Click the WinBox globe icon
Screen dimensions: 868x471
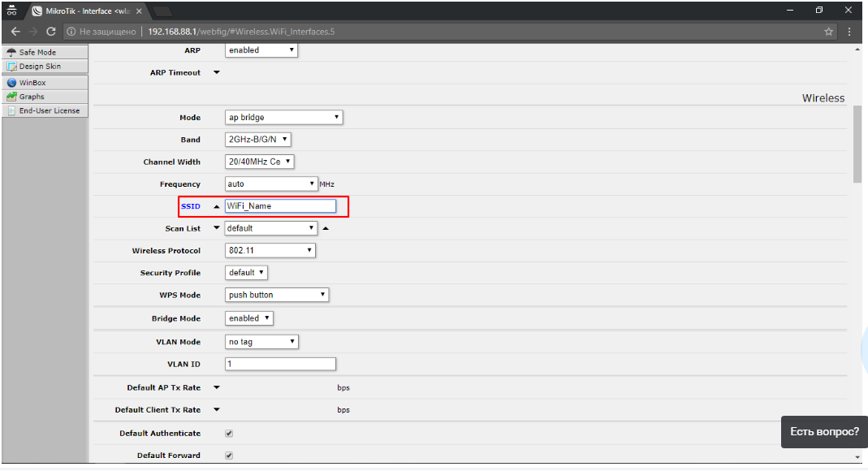11,83
